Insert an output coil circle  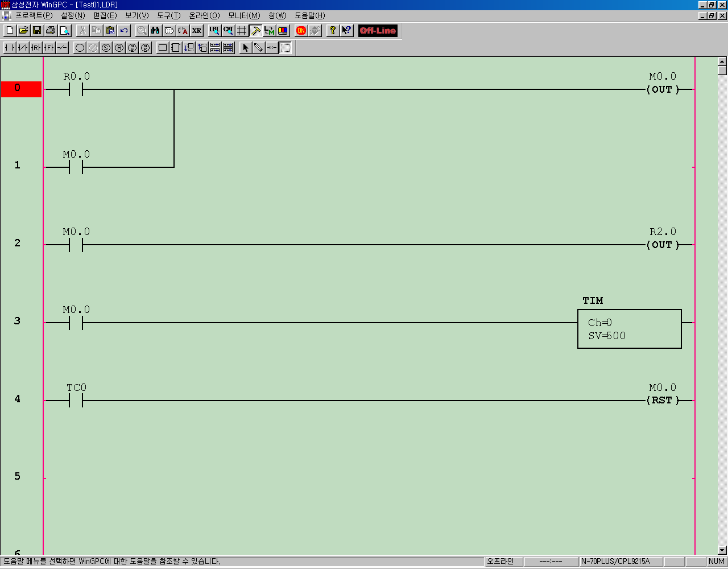80,48
